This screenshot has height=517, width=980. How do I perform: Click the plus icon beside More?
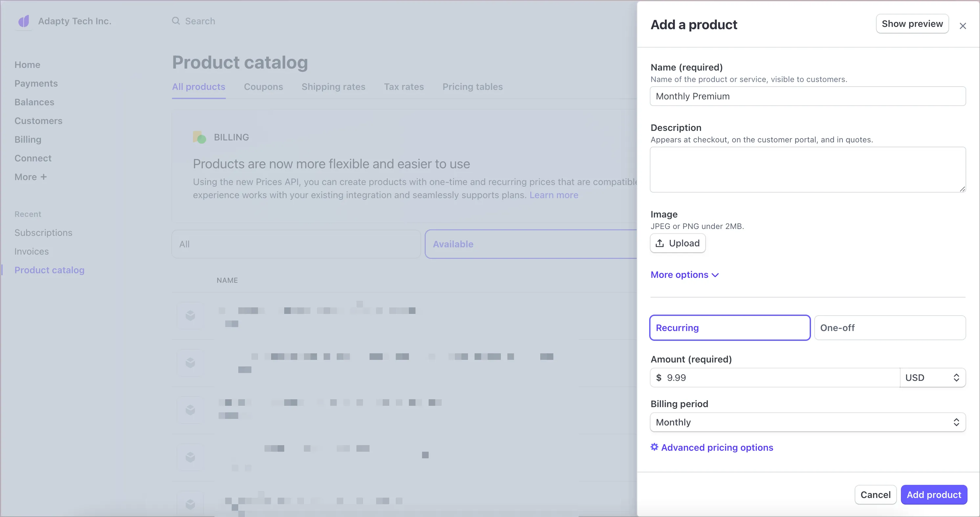tap(44, 177)
